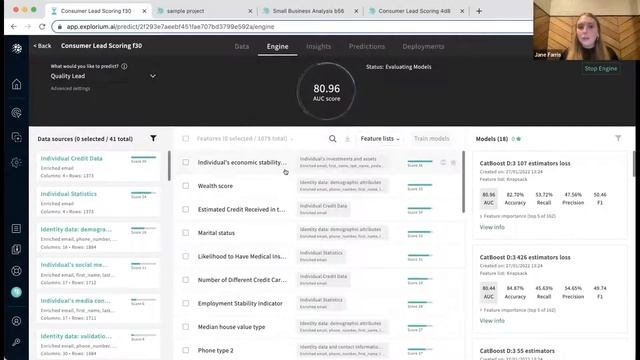This screenshot has width=640, height=360.
Task: Open the fingerprint-style icon in sidebar
Action: point(16,113)
